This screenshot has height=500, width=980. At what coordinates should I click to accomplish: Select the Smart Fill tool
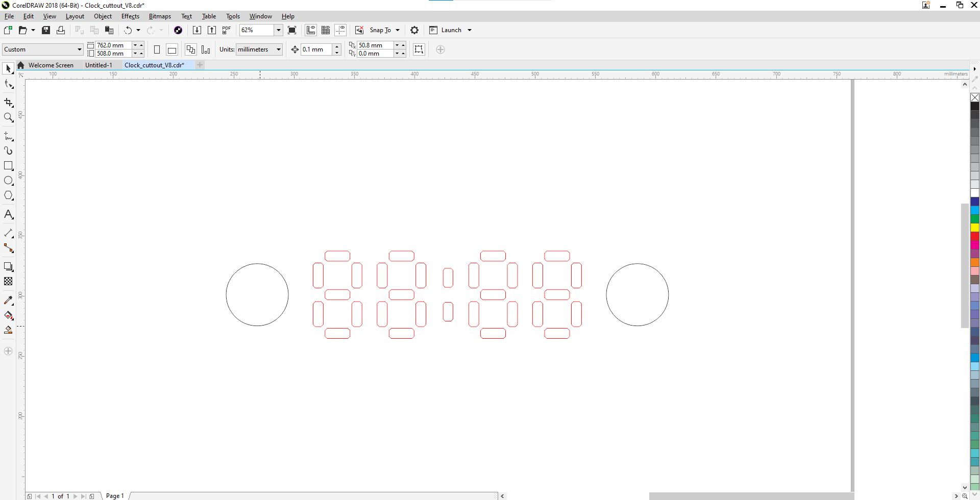[x=8, y=330]
